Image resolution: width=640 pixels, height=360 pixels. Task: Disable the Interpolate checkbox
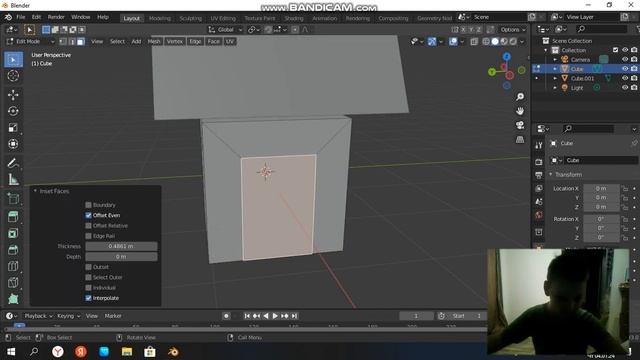click(x=88, y=298)
